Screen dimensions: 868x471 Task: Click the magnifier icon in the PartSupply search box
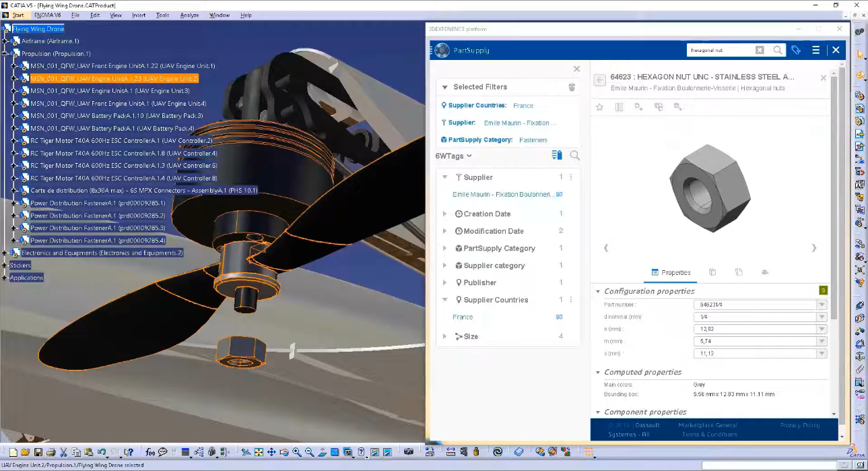tap(778, 50)
